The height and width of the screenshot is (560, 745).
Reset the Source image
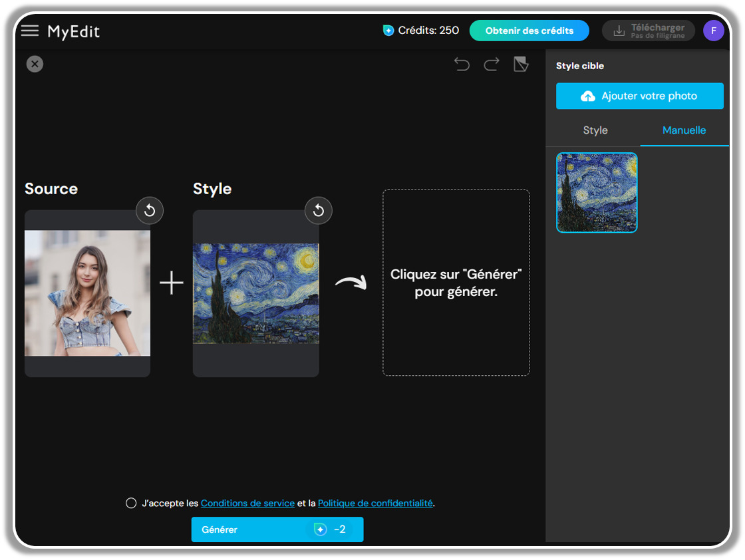pyautogui.click(x=149, y=210)
